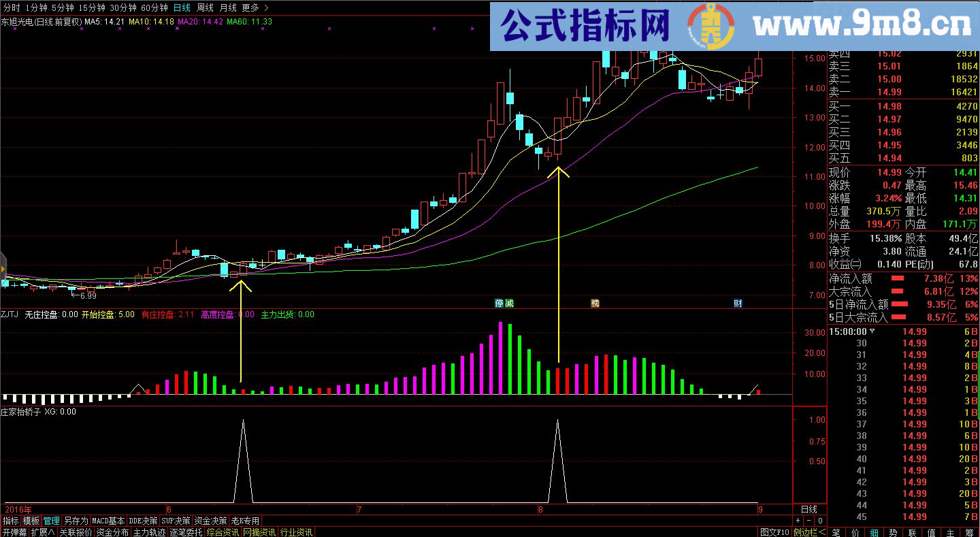Select the 笔 panel icon at bottom right
This screenshot has height=537, width=980.
pyautogui.click(x=837, y=532)
